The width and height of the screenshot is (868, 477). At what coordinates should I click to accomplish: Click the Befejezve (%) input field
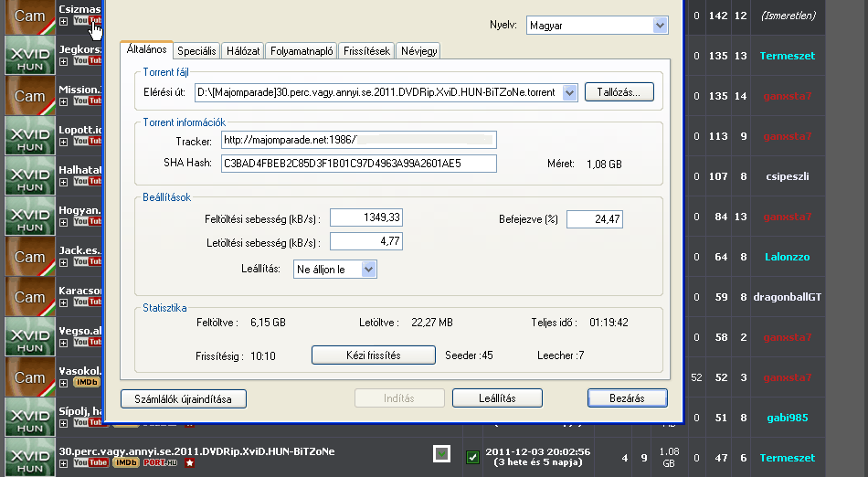(x=595, y=219)
